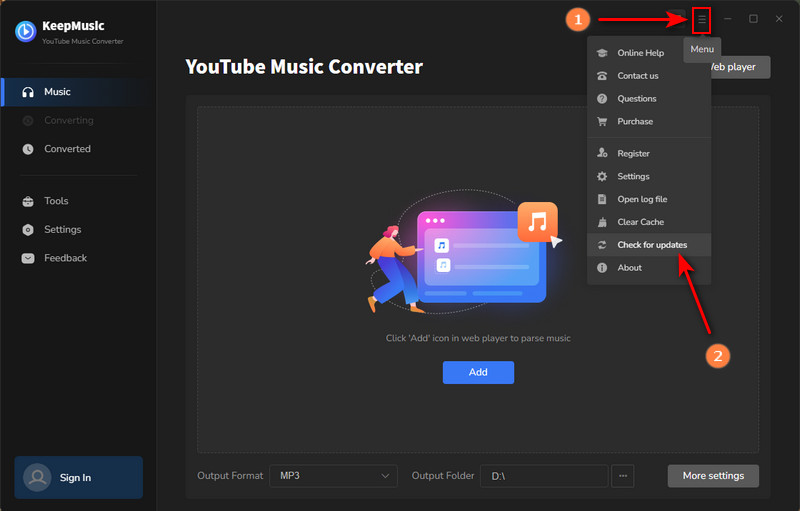Screen dimensions: 800x511
Task: Open the hamburger Menu icon
Action: point(702,20)
